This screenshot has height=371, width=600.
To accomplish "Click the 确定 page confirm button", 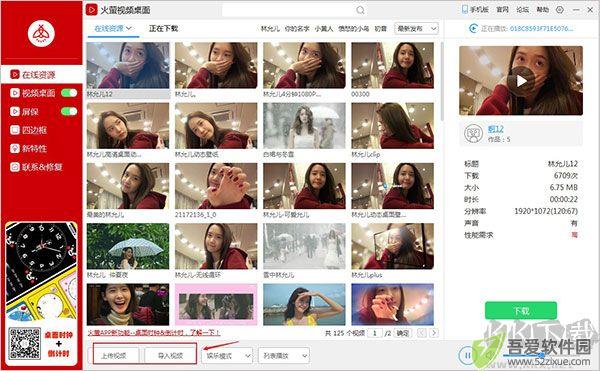I will (x=402, y=333).
